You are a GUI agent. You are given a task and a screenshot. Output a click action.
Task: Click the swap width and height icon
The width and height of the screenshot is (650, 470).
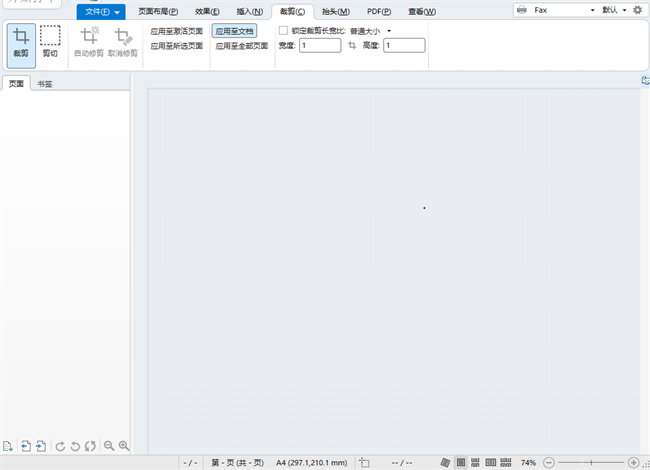[x=352, y=46]
